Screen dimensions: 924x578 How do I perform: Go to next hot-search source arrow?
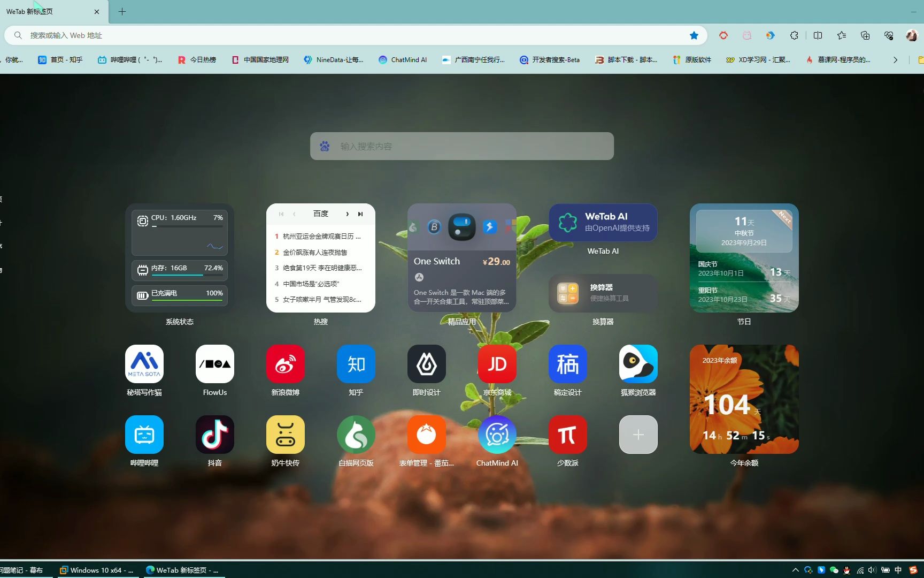[347, 214]
